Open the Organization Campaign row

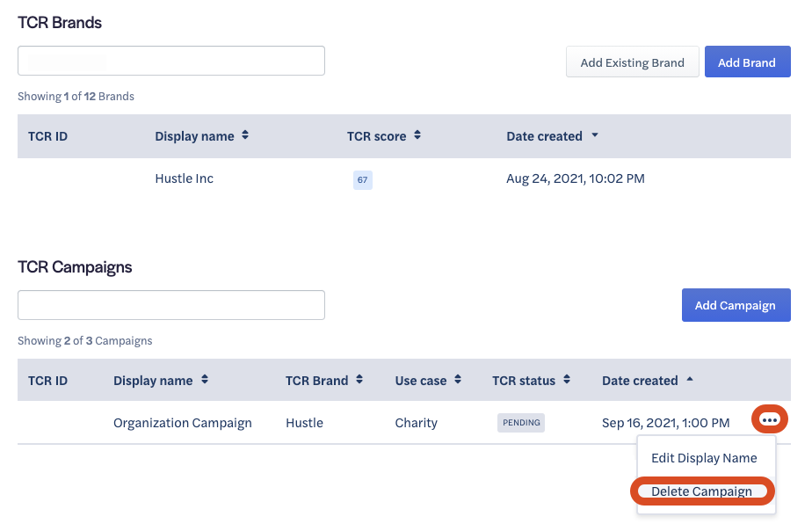pyautogui.click(x=183, y=423)
